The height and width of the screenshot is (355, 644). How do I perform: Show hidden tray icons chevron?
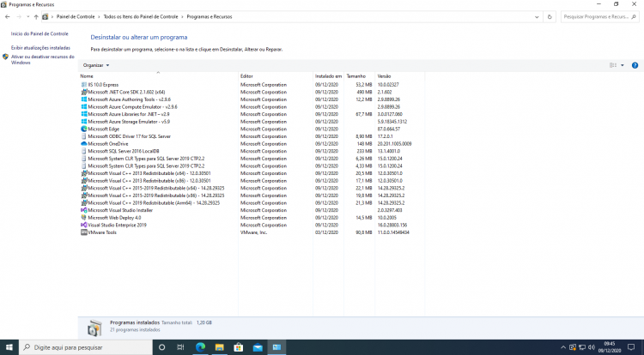563,347
